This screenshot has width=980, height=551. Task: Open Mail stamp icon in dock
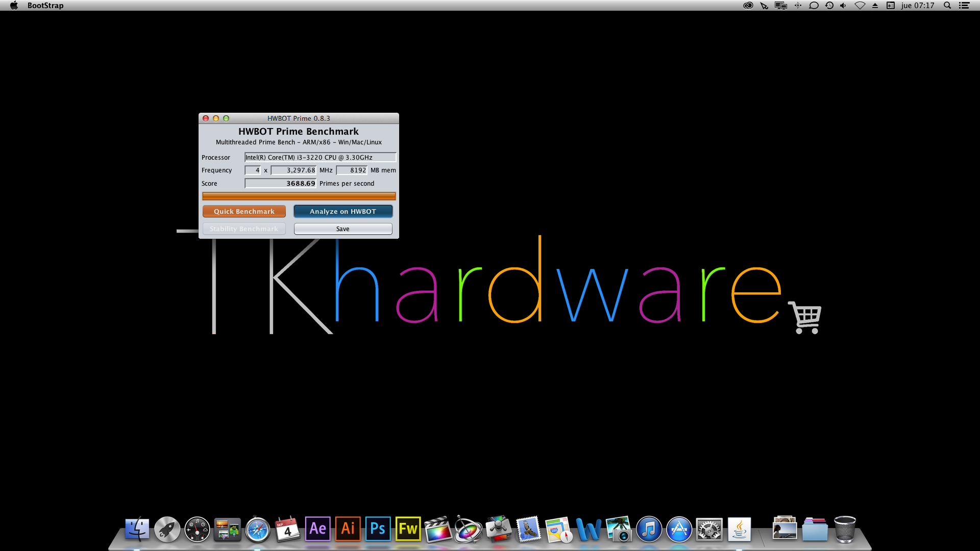528,529
